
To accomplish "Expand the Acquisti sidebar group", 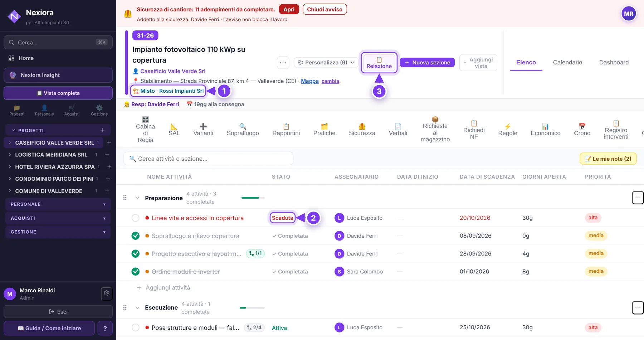I will [58, 218].
